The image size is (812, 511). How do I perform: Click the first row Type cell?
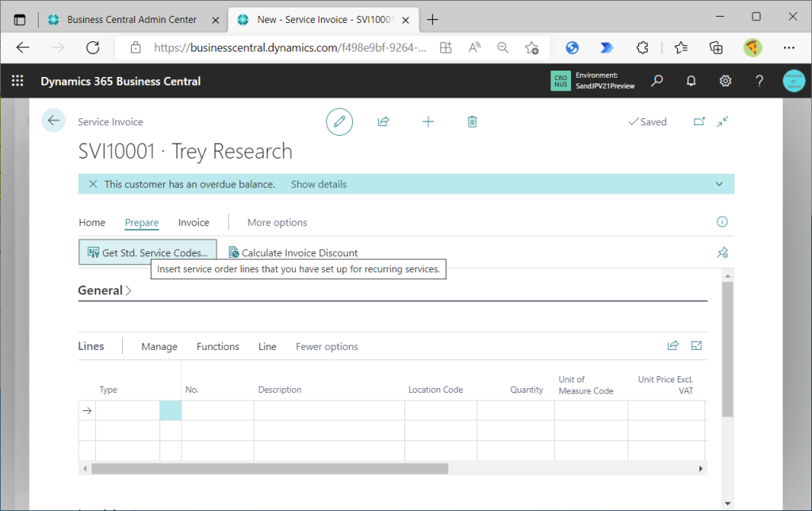(128, 410)
